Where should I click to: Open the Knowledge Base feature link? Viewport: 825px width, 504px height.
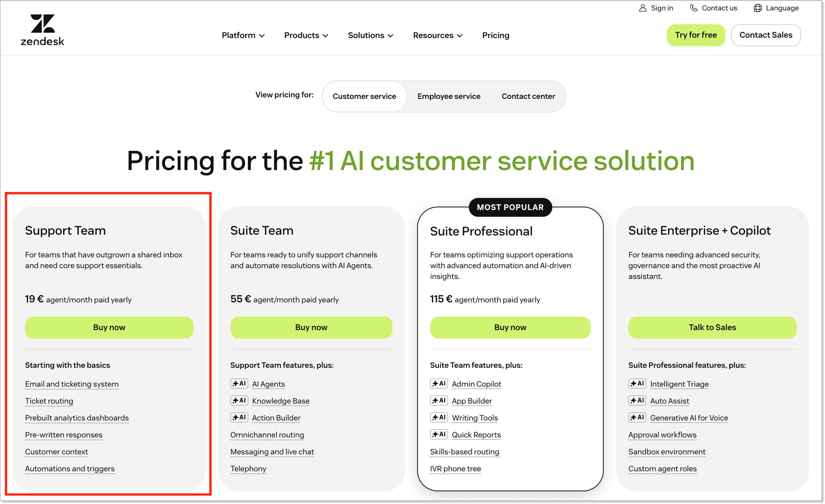pos(281,401)
